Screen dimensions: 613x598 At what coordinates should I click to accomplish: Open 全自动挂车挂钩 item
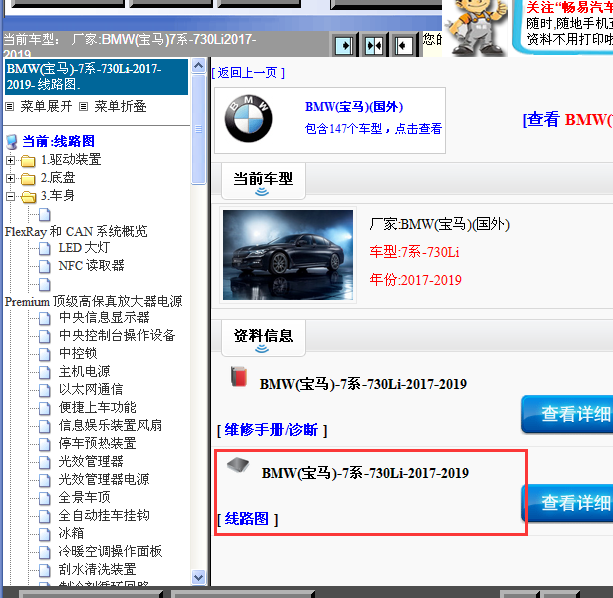[x=104, y=515]
